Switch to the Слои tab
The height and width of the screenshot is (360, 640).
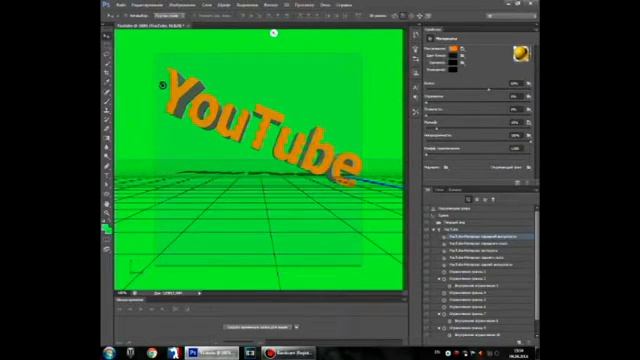pos(439,190)
